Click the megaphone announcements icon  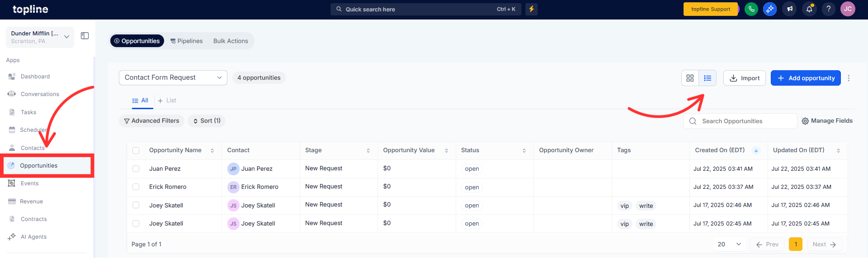coord(790,9)
